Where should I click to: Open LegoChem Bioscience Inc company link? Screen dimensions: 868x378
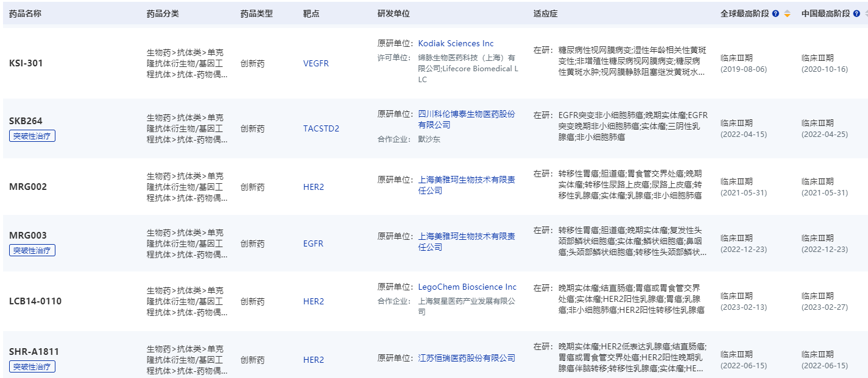point(467,287)
